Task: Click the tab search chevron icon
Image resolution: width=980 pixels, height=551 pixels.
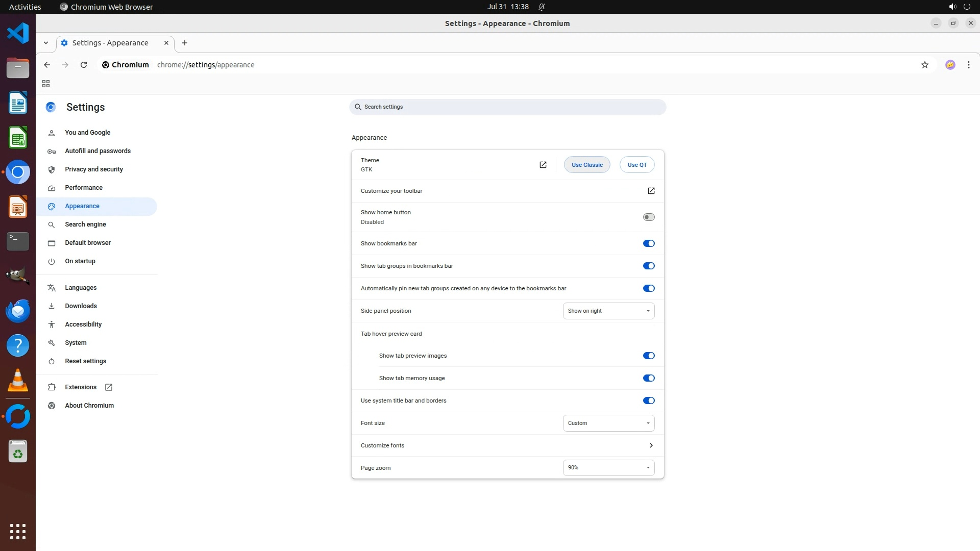Action: tap(46, 43)
